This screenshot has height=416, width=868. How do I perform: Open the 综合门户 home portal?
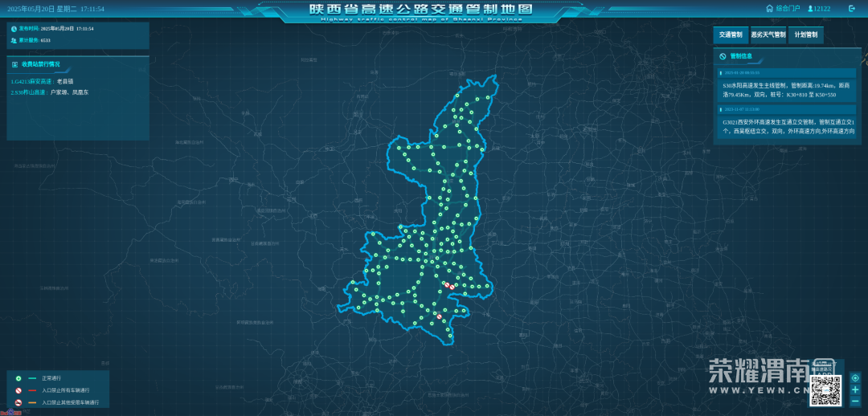[783, 9]
